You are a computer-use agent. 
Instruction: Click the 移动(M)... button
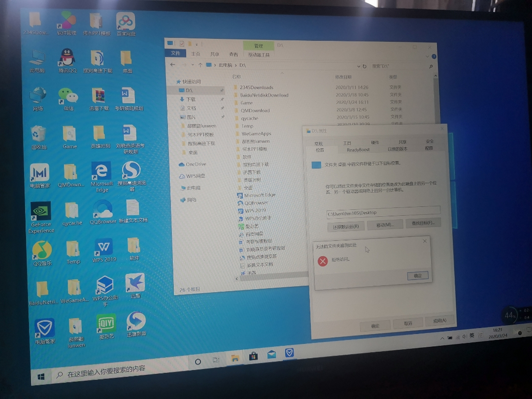coord(385,225)
